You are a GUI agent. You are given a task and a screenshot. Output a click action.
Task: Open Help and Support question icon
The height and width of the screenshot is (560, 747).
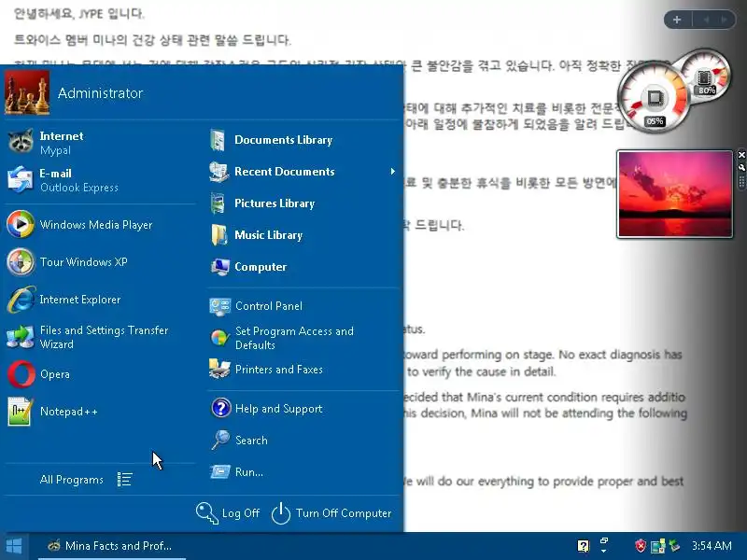coord(220,408)
